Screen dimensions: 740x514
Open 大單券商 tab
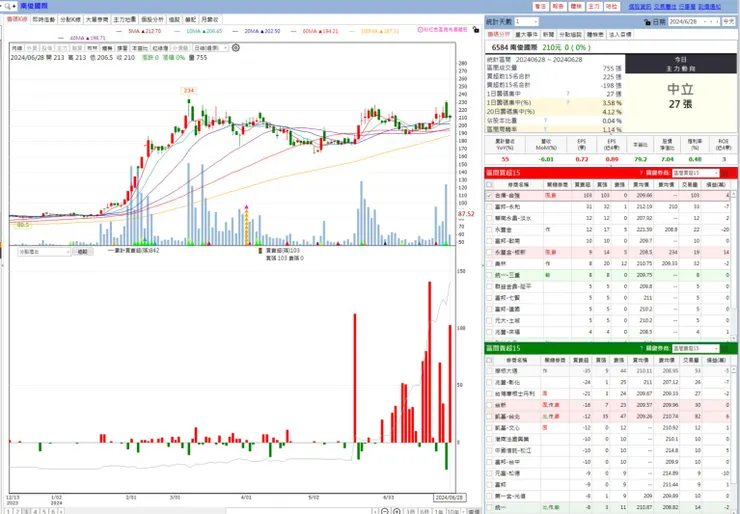pyautogui.click(x=97, y=19)
